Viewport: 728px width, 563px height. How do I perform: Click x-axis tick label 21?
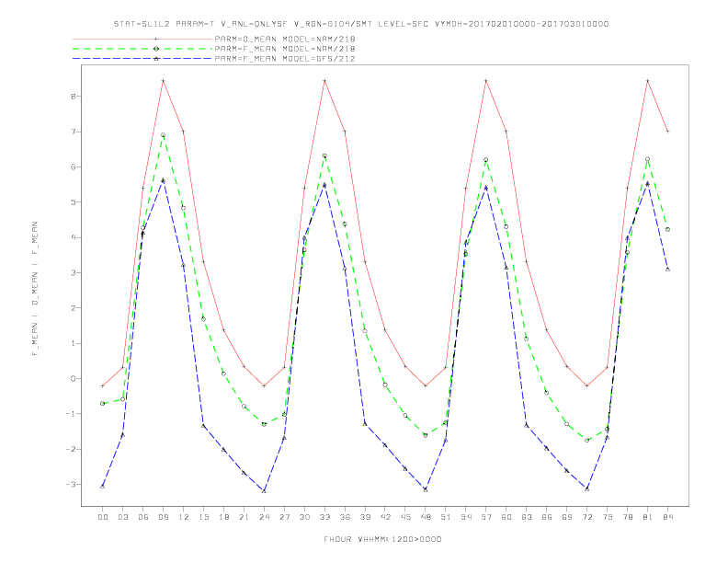point(244,517)
